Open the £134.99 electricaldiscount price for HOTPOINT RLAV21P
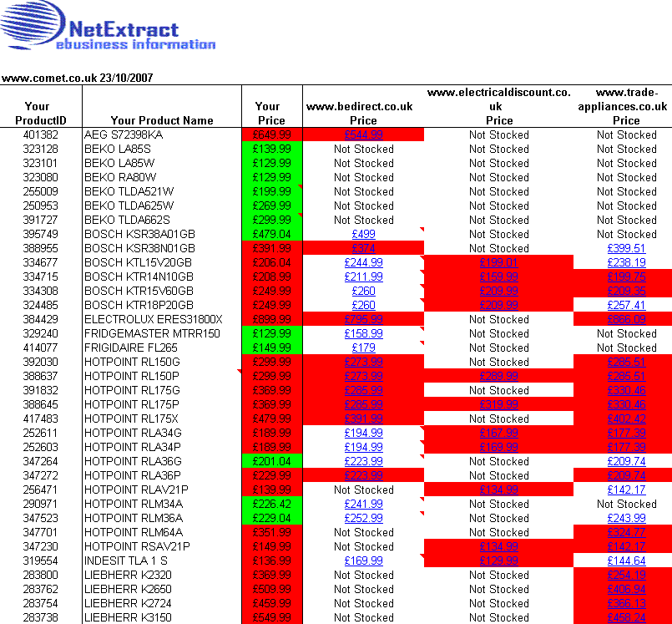 (499, 490)
